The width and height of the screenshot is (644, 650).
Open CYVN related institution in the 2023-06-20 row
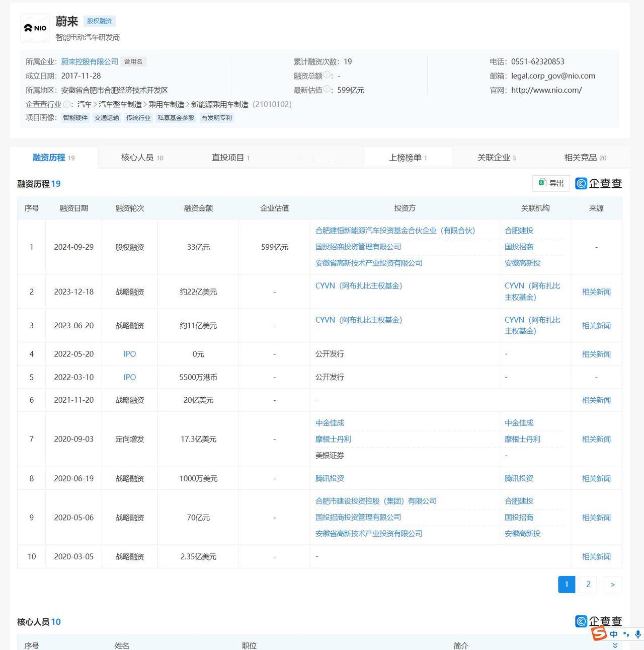(532, 325)
